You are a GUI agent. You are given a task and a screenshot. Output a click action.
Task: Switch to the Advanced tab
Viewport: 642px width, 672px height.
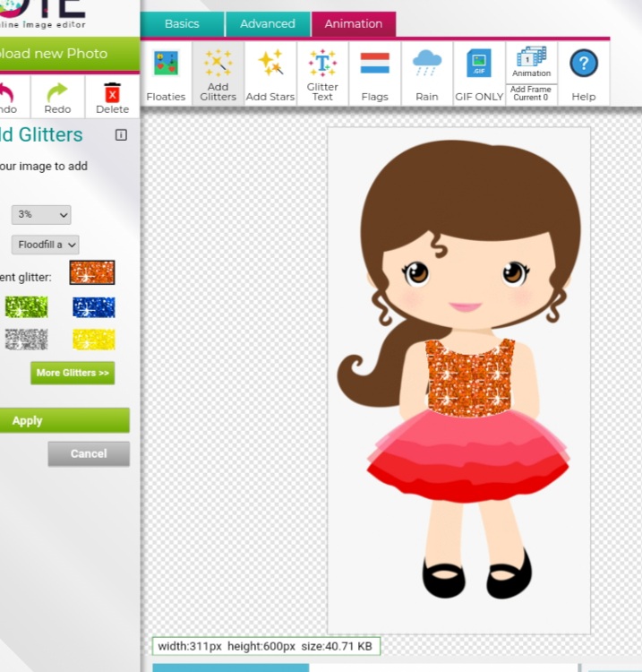tap(267, 24)
